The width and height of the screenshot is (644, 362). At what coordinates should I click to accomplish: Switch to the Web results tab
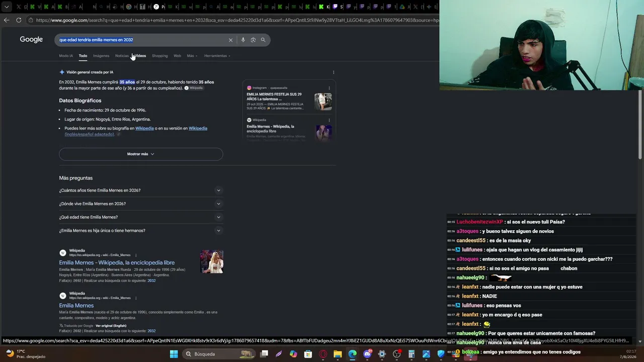(x=177, y=56)
